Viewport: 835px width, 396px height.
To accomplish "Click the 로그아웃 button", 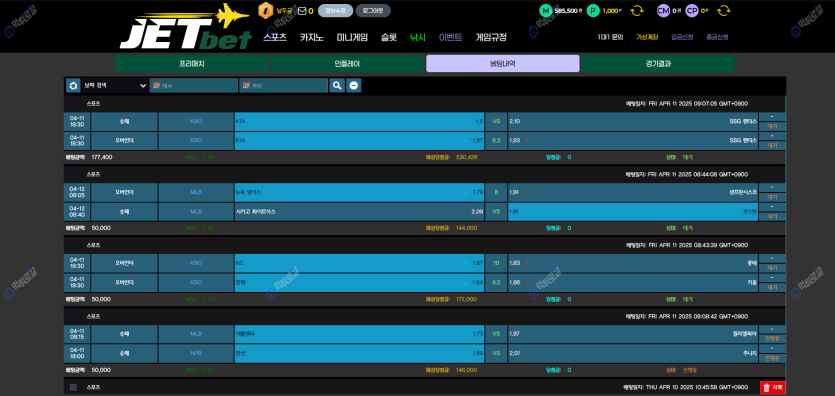I will pyautogui.click(x=373, y=11).
